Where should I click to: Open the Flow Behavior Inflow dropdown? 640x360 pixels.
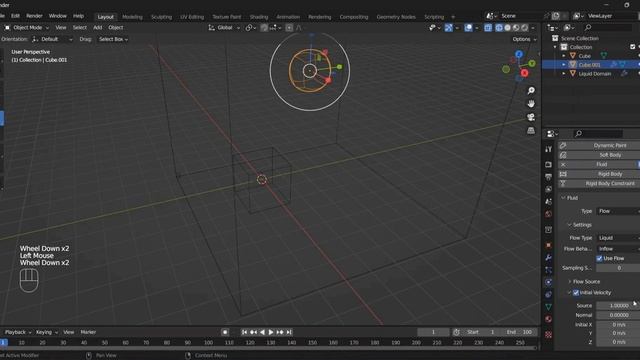(x=618, y=249)
